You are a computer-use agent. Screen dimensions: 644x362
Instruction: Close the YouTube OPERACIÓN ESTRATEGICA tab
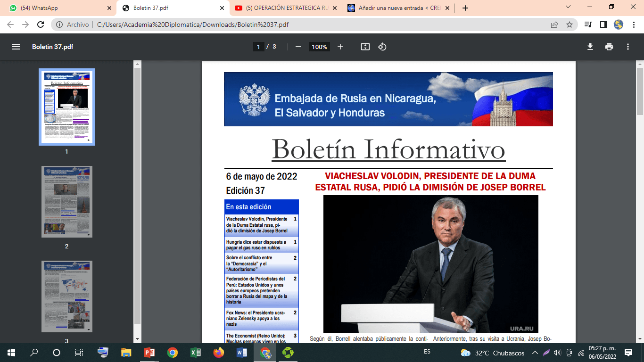(334, 8)
